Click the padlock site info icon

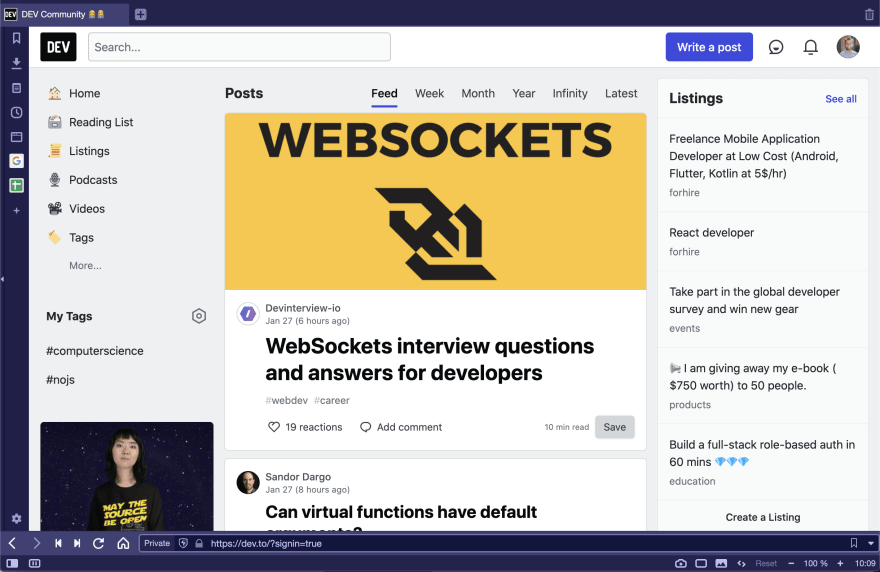point(199,543)
